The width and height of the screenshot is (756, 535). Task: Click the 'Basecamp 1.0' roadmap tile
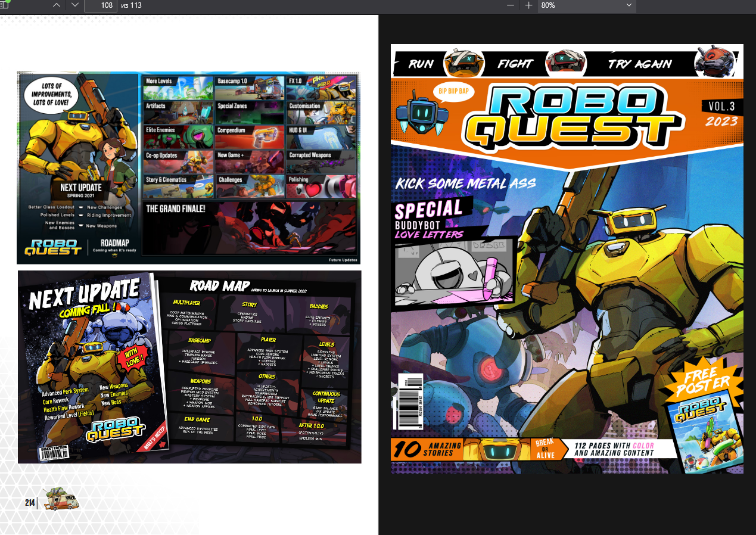pos(249,88)
